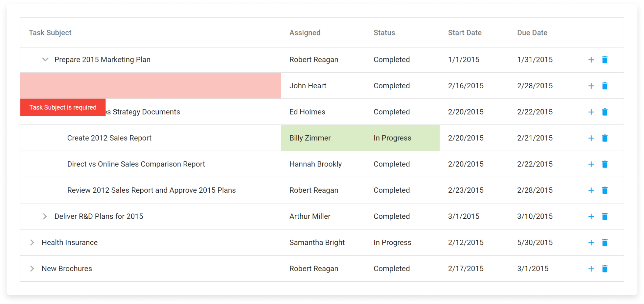Sort by the Due Date column header
The width and height of the screenshot is (644, 304).
tap(532, 33)
